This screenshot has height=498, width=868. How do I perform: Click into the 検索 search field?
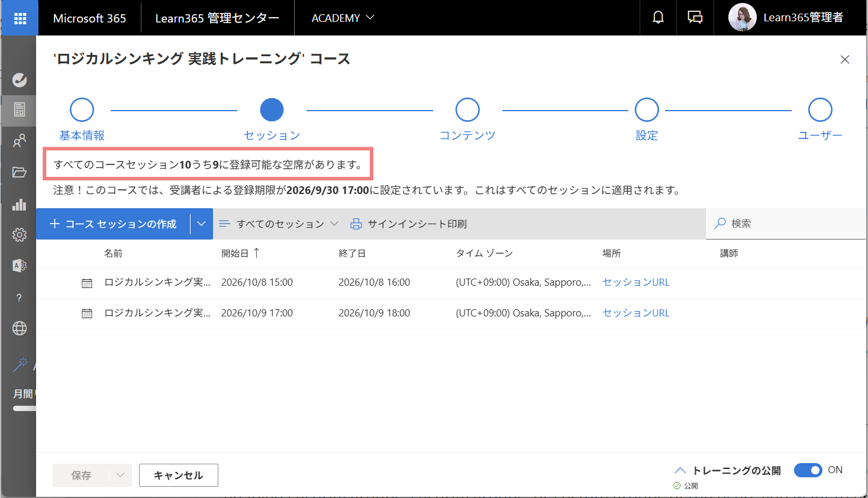pos(786,224)
